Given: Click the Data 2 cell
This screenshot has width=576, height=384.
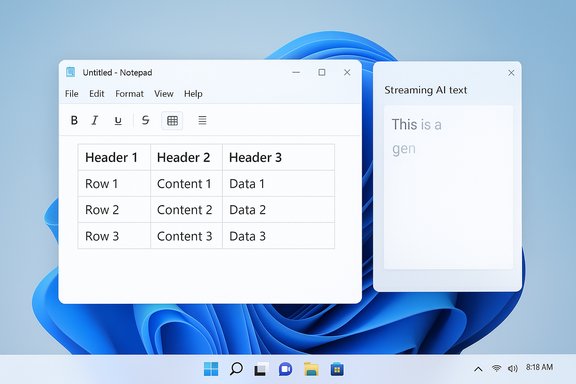Looking at the screenshot, I should point(278,209).
